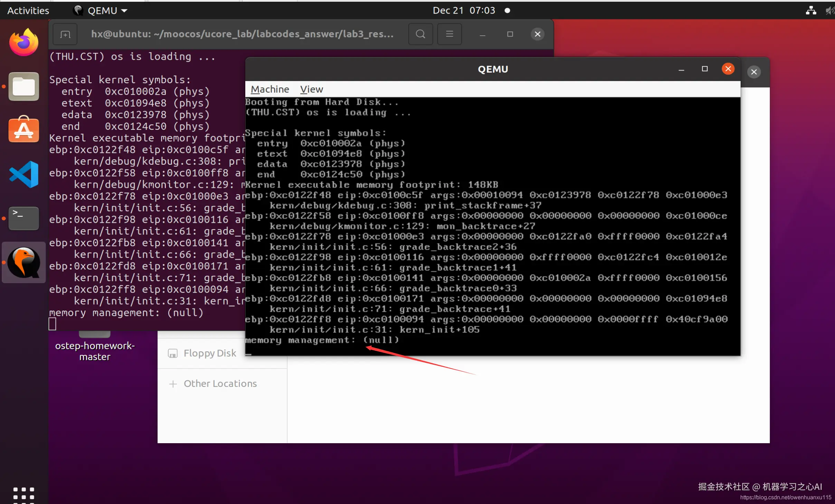The height and width of the screenshot is (504, 835).
Task: Open the network system tray icon
Action: tap(810, 11)
